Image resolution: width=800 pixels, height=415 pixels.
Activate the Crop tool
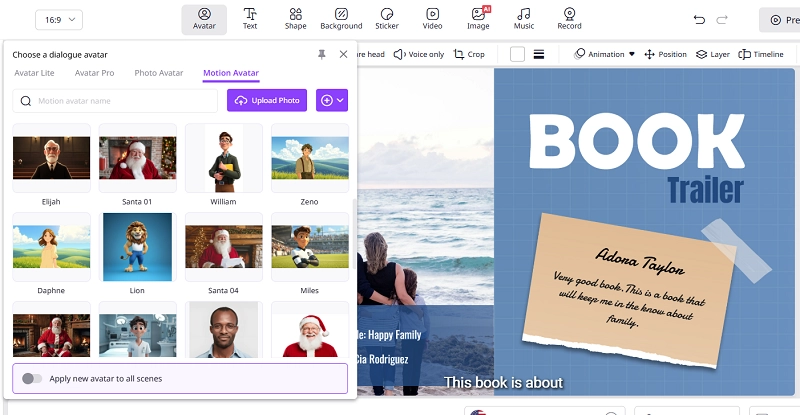469,54
